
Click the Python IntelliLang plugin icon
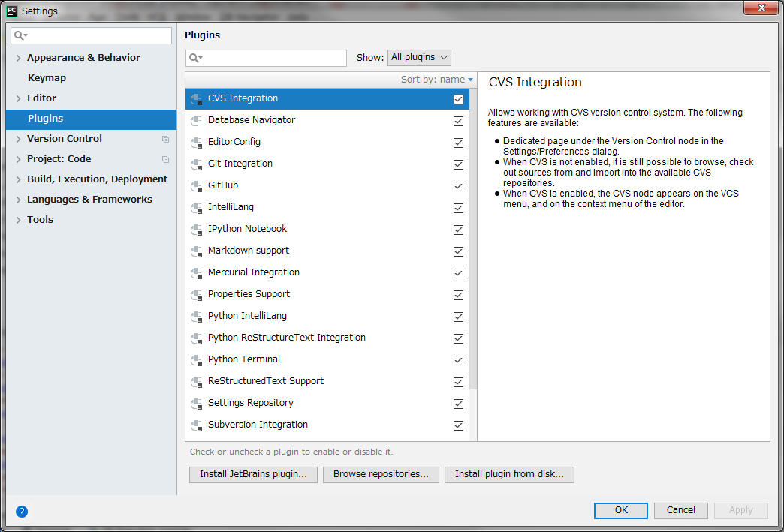[197, 316]
